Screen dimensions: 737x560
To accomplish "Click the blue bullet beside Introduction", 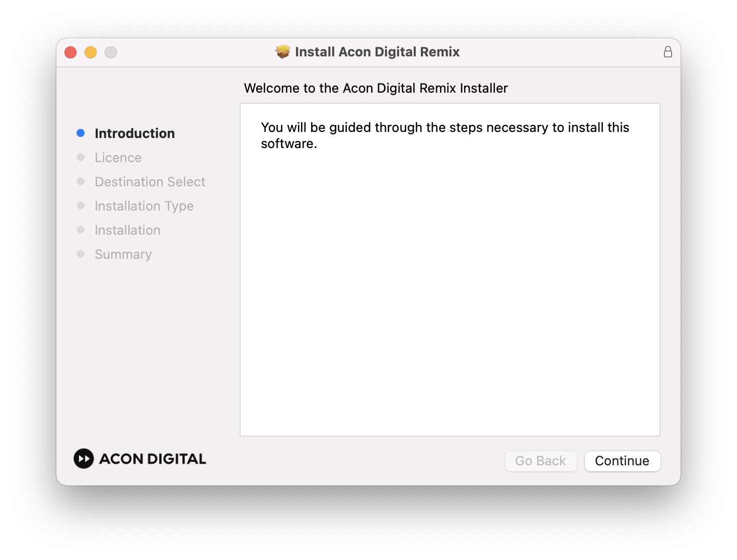I will (81, 133).
